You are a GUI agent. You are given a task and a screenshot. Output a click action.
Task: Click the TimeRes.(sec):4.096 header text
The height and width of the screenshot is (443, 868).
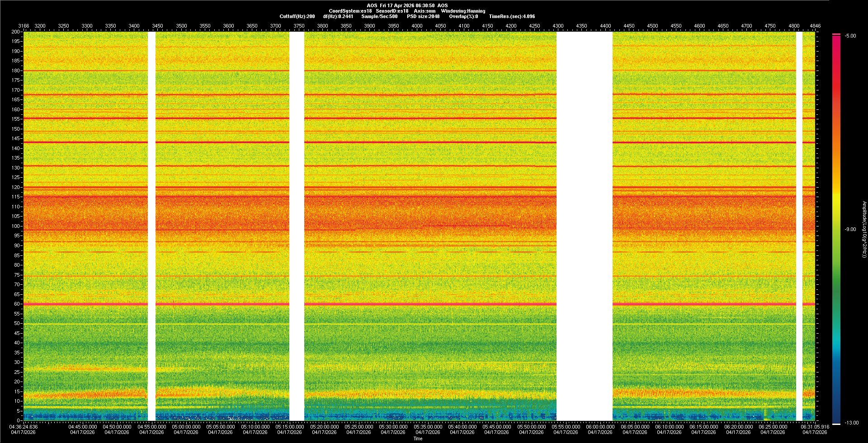512,16
